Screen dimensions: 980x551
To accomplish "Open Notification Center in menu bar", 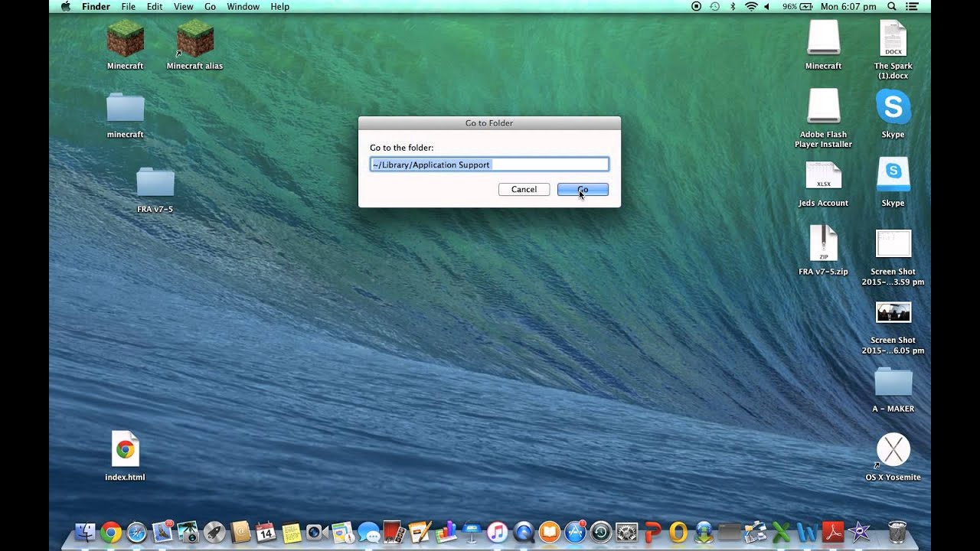I will 912,6.
